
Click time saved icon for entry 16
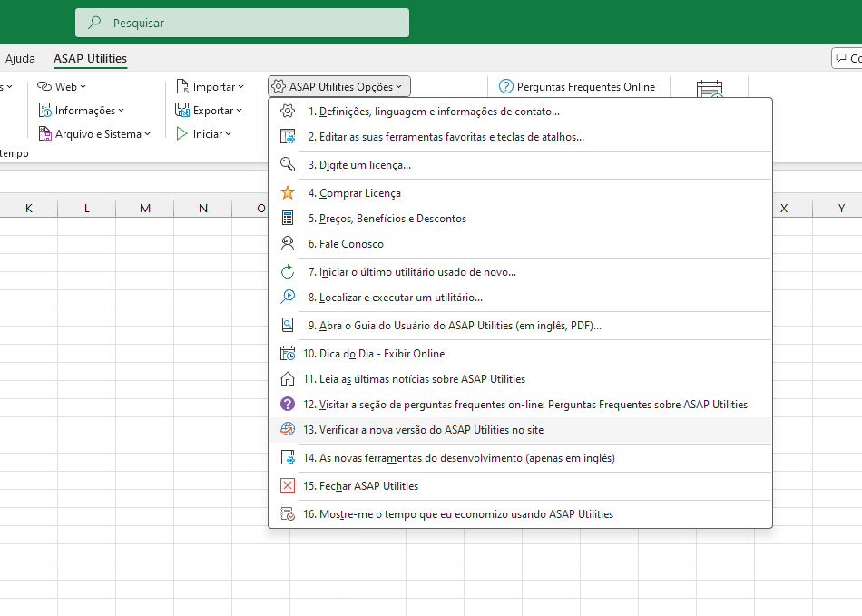tap(288, 513)
